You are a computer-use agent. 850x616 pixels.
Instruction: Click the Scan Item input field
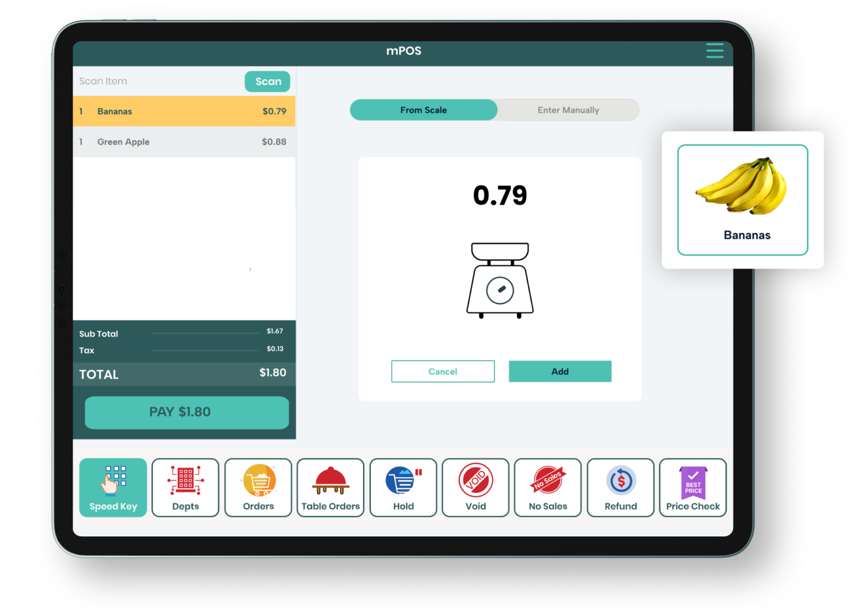(158, 81)
